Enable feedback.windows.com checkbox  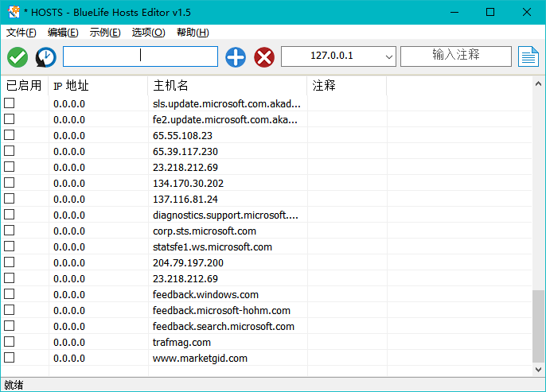click(x=10, y=294)
